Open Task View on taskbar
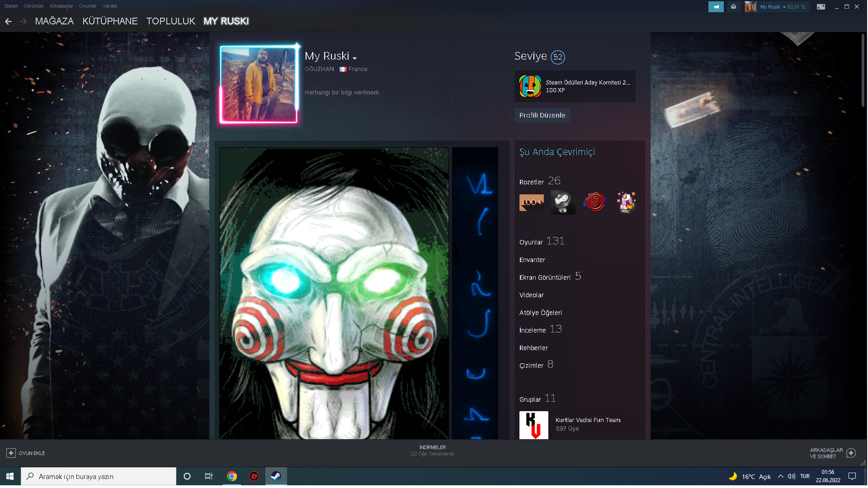This screenshot has width=868, height=488. click(209, 476)
